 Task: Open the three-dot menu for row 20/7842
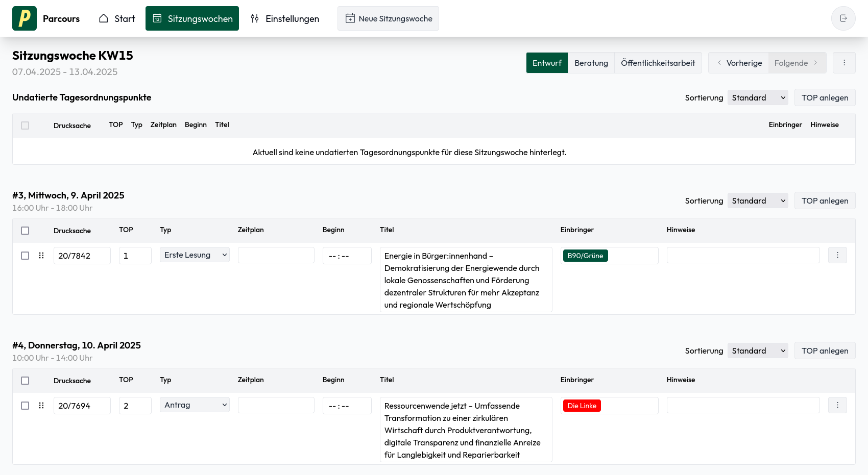click(837, 255)
